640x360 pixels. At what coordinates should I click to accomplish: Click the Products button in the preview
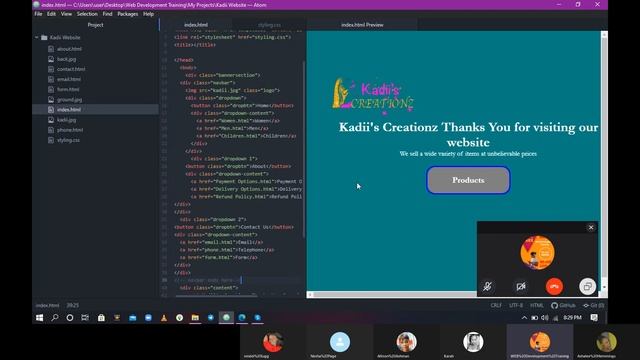pyautogui.click(x=468, y=180)
